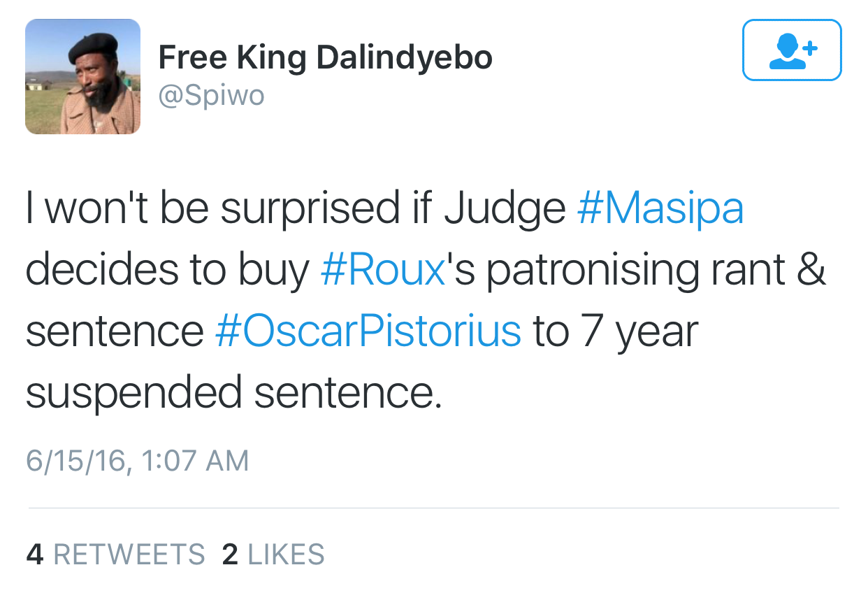The image size is (868, 593).
Task: Click the plus sign on follow button
Action: 809,48
